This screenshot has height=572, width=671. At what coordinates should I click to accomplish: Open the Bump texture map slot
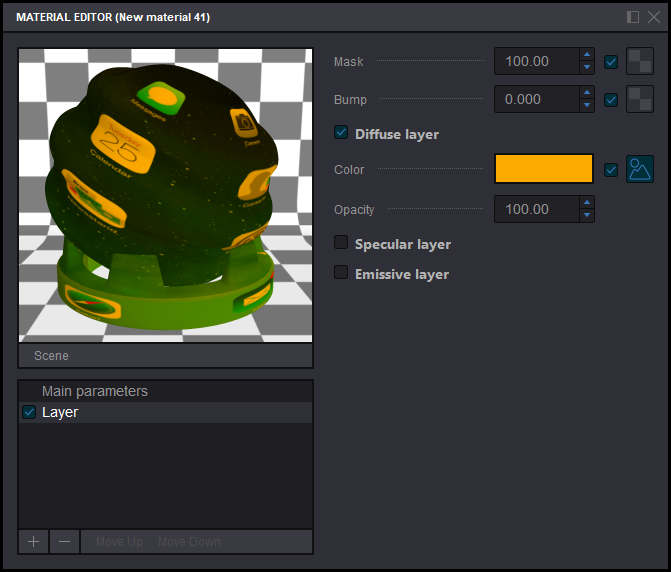click(x=639, y=100)
